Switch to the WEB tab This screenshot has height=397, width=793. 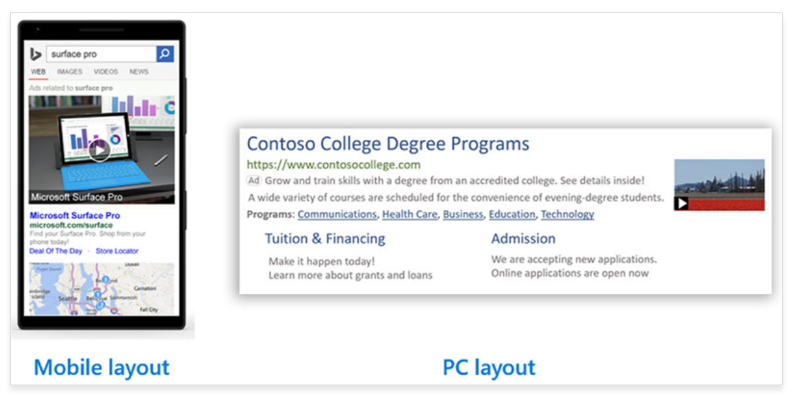pos(38,72)
